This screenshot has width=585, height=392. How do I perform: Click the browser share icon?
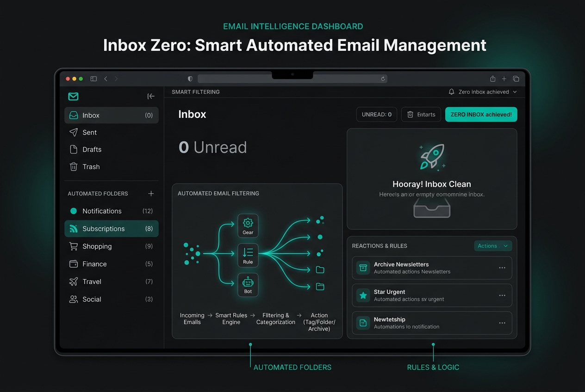(493, 79)
